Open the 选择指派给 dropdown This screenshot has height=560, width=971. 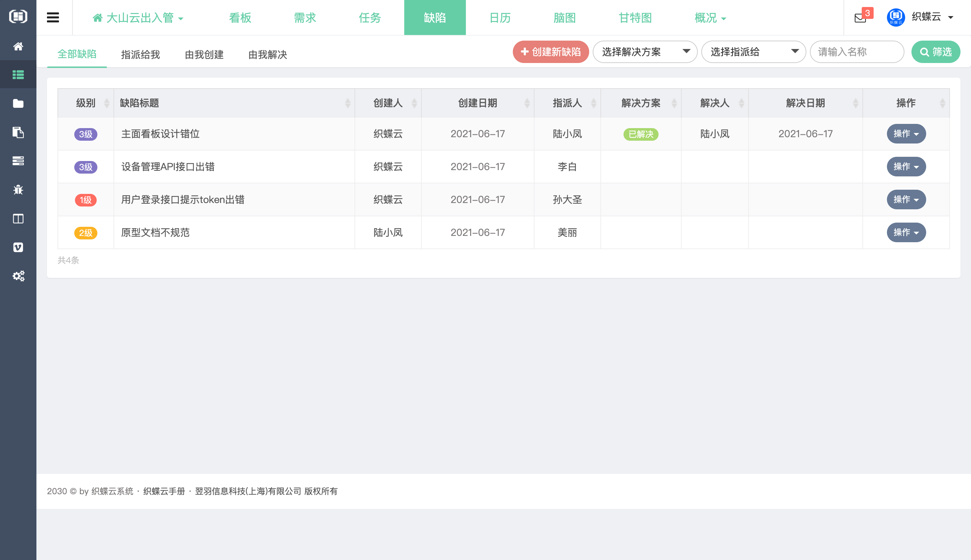coord(753,52)
